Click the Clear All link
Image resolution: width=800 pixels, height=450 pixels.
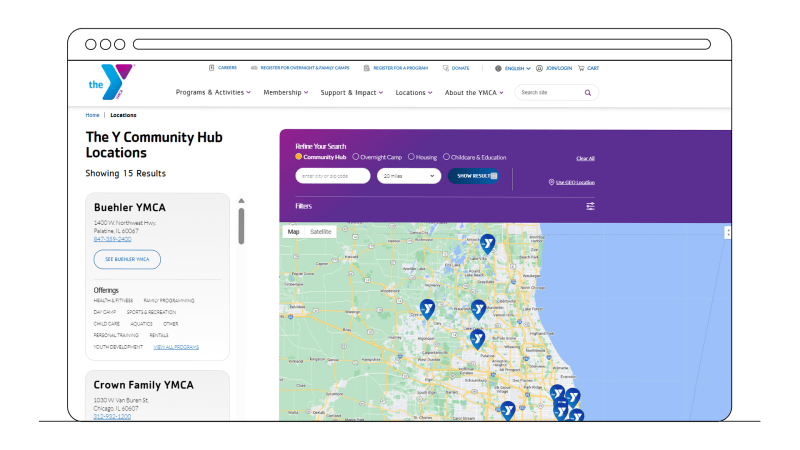tap(585, 158)
